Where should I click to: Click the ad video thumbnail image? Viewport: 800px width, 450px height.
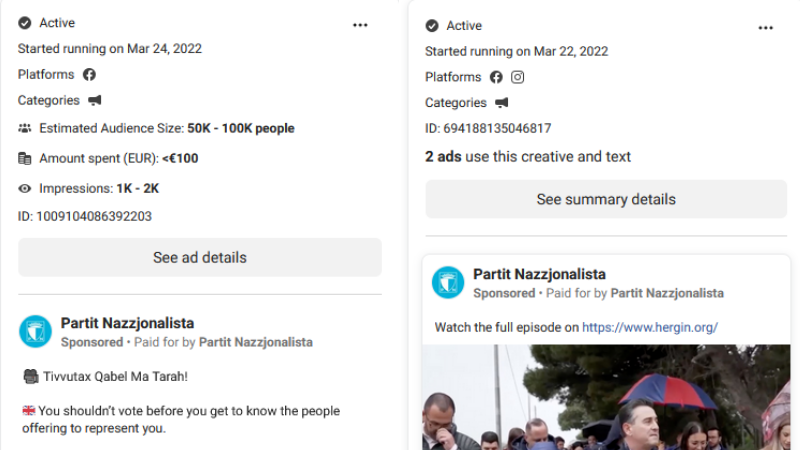tap(605, 398)
